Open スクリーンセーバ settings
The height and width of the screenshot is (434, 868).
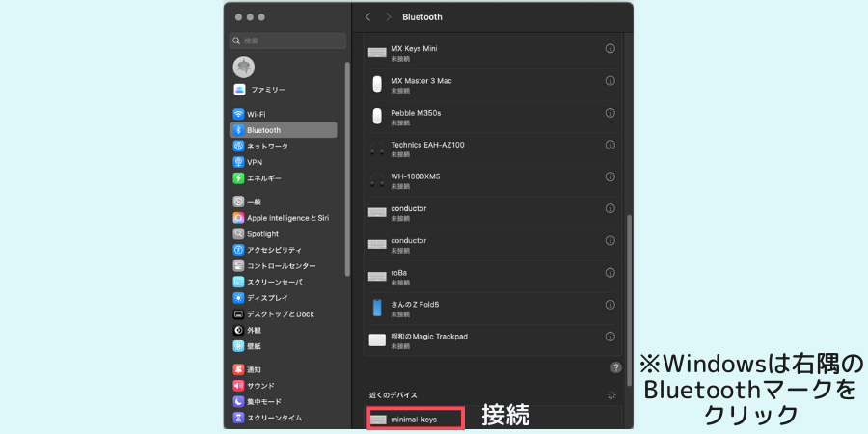point(284,283)
